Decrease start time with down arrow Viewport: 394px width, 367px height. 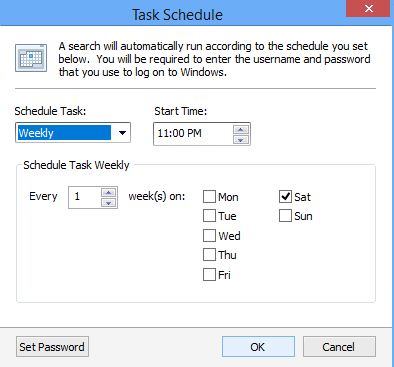coord(241,140)
